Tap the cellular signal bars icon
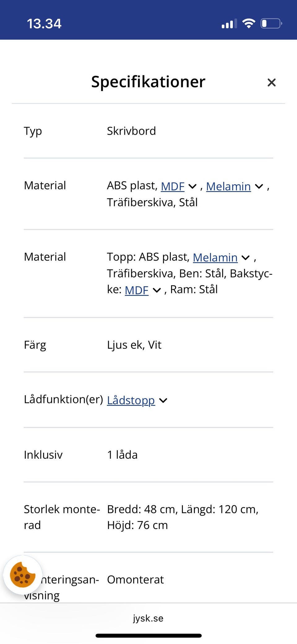Screen dimensions: 297x644 click(x=229, y=24)
